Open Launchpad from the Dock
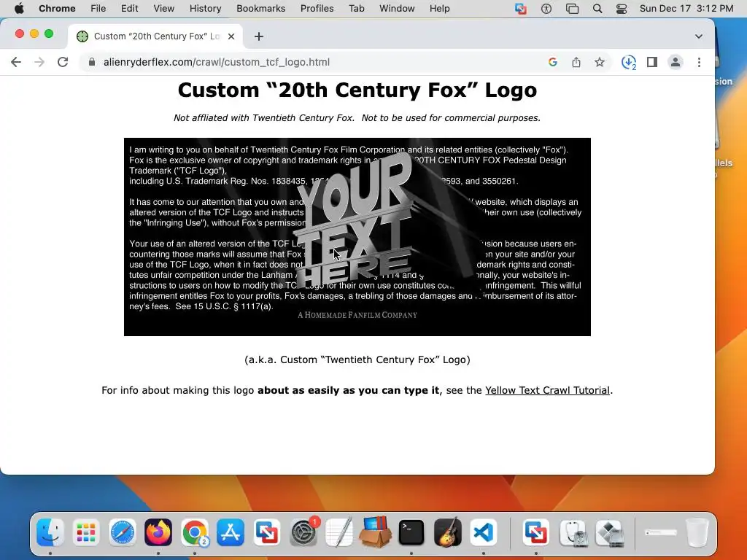Image resolution: width=747 pixels, height=560 pixels. point(86,532)
